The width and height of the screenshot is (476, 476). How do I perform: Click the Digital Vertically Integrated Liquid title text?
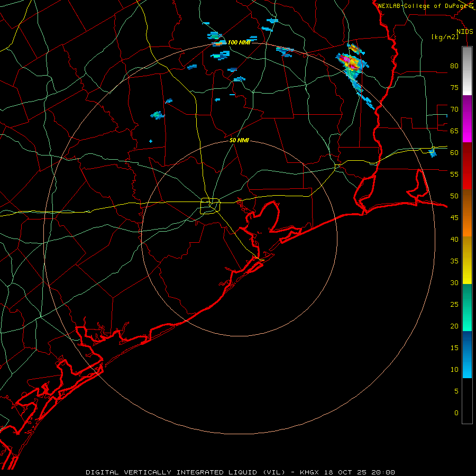[186, 472]
